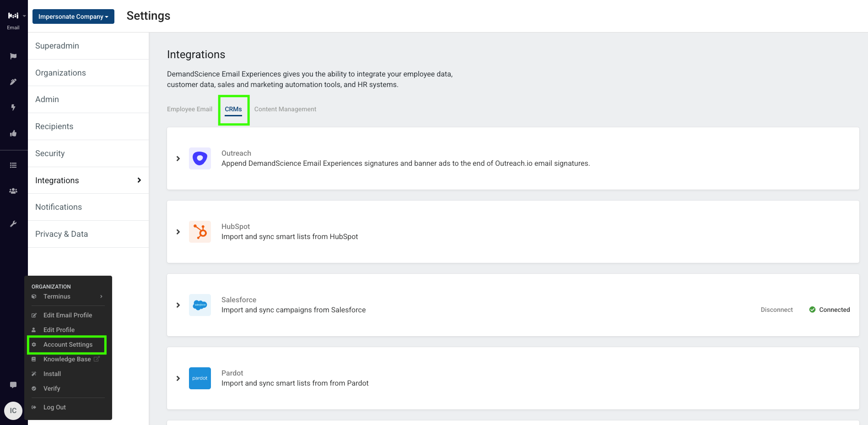The width and height of the screenshot is (868, 425).
Task: Open the Organizations settings section
Action: coord(88,73)
